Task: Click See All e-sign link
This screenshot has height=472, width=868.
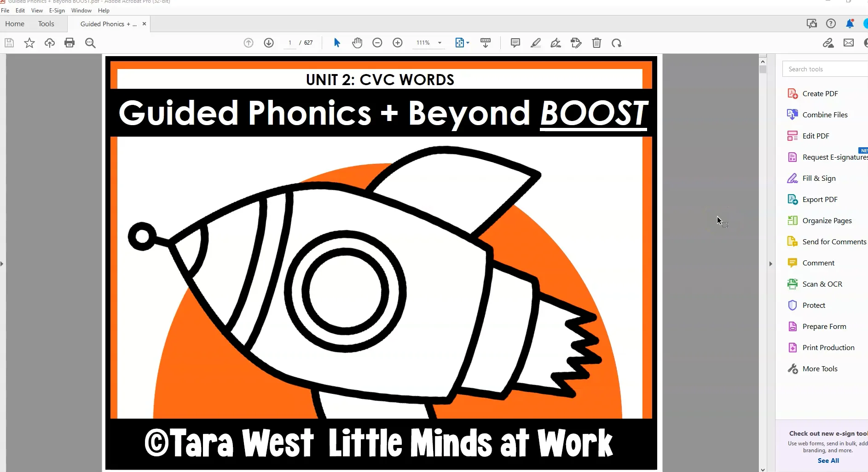Action: coord(827,460)
